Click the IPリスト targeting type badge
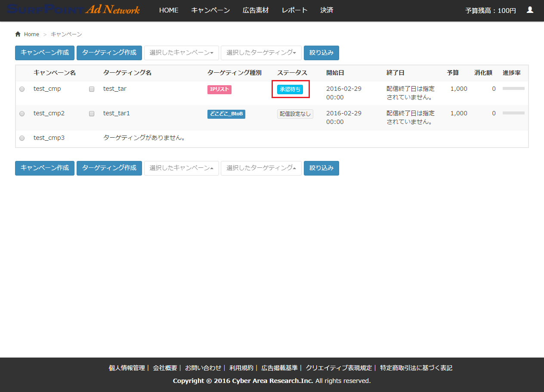Viewport: 544px width, 392px height. click(219, 90)
